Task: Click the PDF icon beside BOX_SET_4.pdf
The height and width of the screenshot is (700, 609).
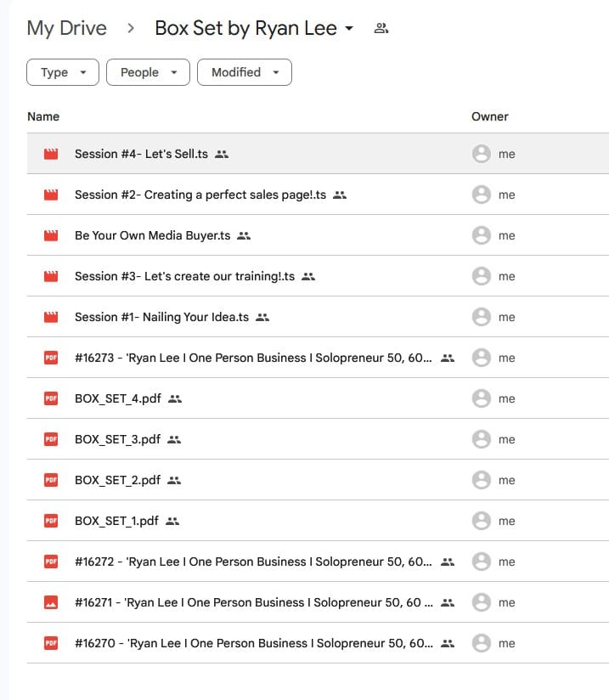Action: point(51,398)
